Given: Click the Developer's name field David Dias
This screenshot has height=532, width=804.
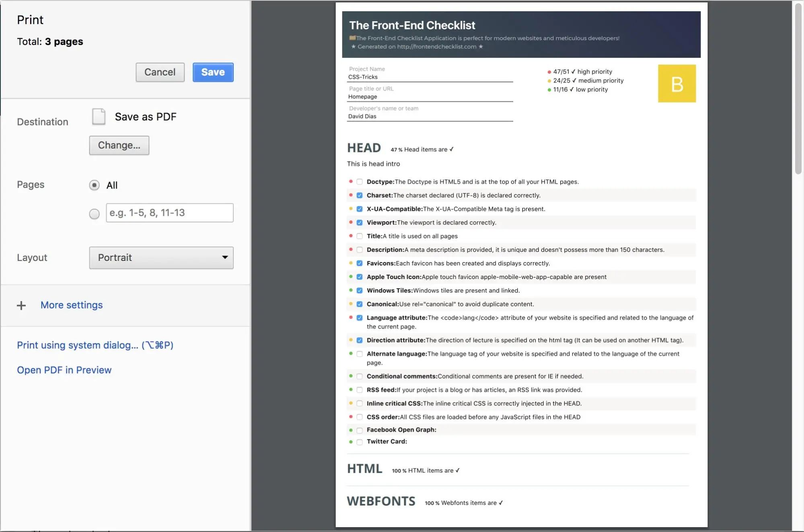Looking at the screenshot, I should coord(430,117).
